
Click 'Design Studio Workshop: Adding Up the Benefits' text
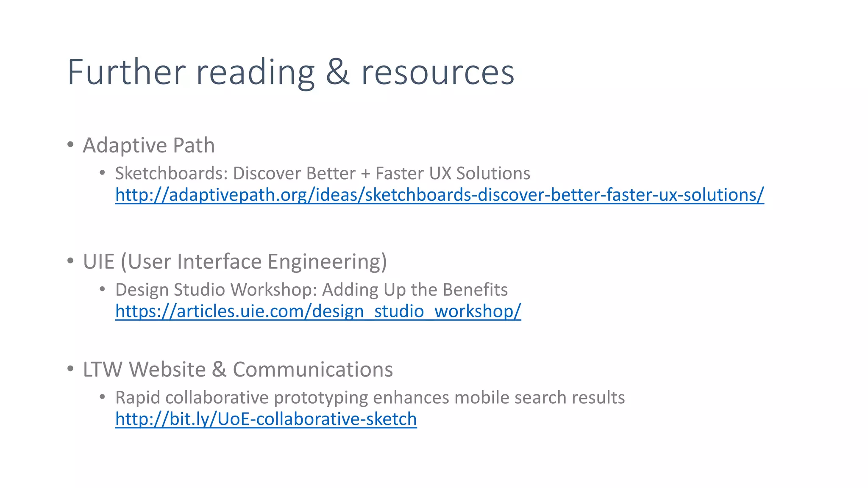[x=312, y=290]
